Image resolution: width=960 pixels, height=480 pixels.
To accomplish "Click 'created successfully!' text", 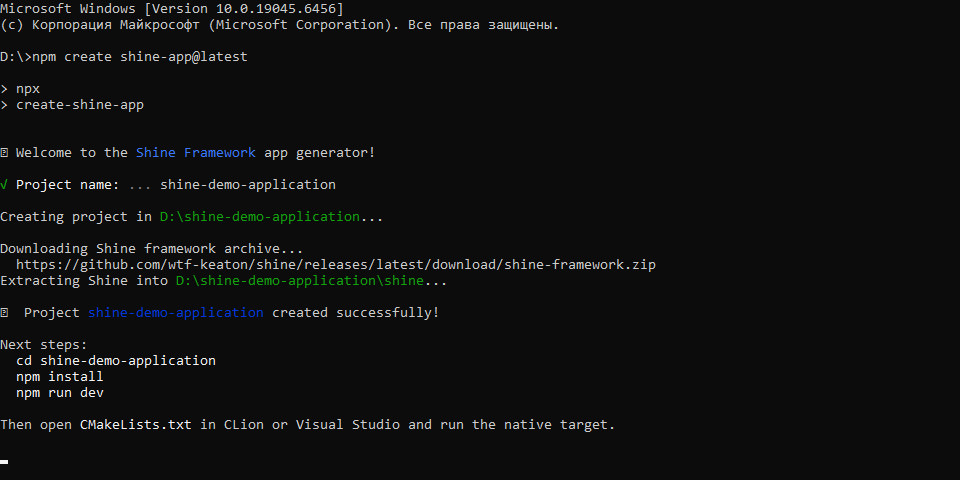I will (356, 313).
